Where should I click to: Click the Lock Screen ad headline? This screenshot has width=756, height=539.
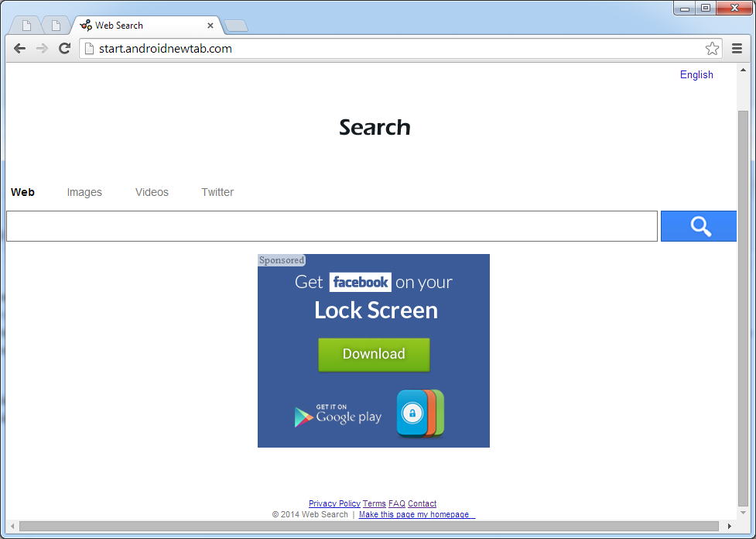376,310
